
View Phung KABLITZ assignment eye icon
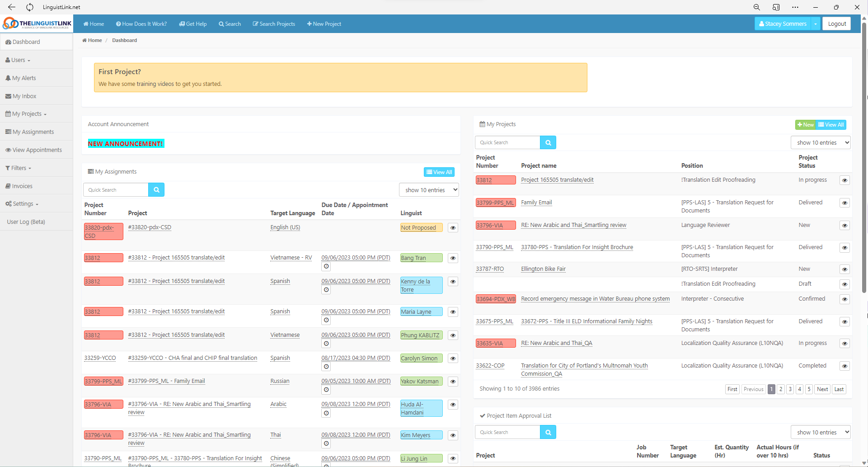[453, 335]
